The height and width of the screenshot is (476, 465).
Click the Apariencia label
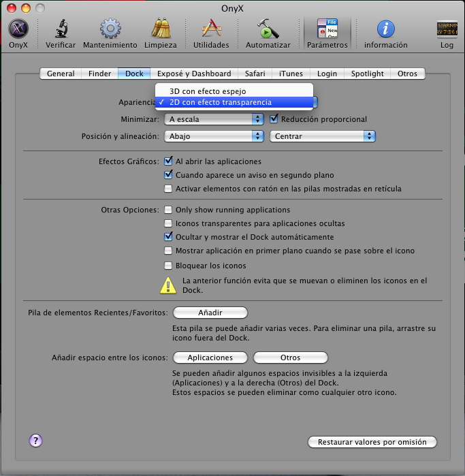[x=137, y=102]
